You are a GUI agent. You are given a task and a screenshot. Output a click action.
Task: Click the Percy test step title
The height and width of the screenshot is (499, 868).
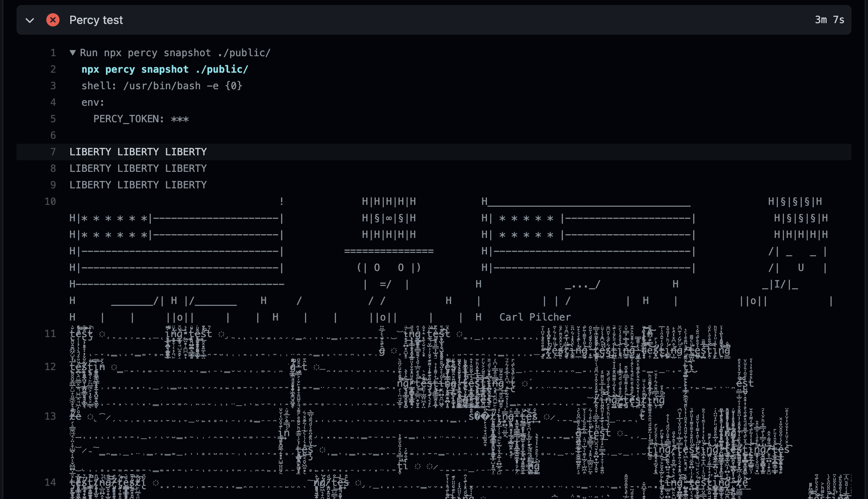pos(96,20)
